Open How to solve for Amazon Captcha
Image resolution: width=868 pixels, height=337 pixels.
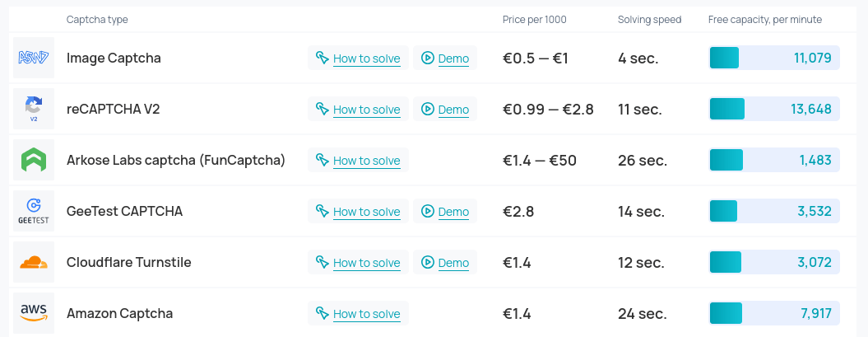click(366, 314)
